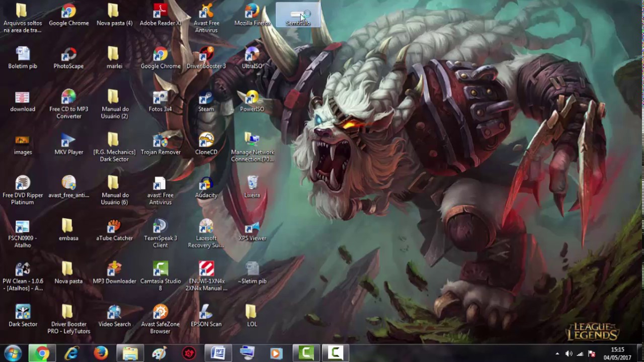Viewport: 644px width, 362px height.
Task: Open Internet Explorer from the taskbar
Action: (71, 353)
